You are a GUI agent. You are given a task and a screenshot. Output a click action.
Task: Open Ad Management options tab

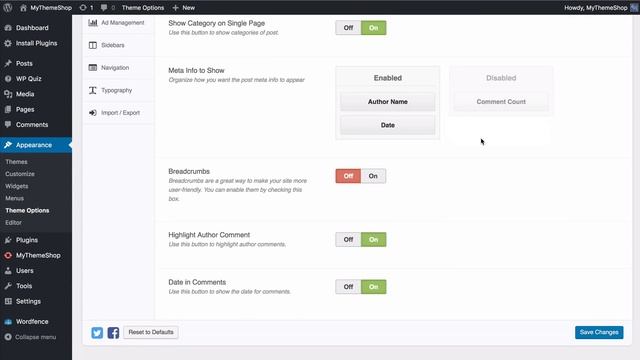pyautogui.click(x=118, y=23)
